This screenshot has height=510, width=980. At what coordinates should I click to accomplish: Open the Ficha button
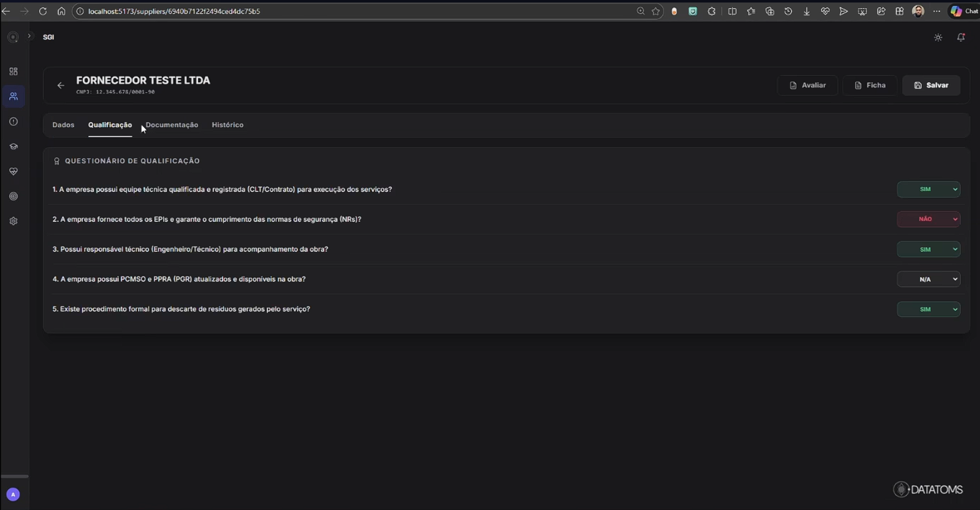pyautogui.click(x=870, y=85)
